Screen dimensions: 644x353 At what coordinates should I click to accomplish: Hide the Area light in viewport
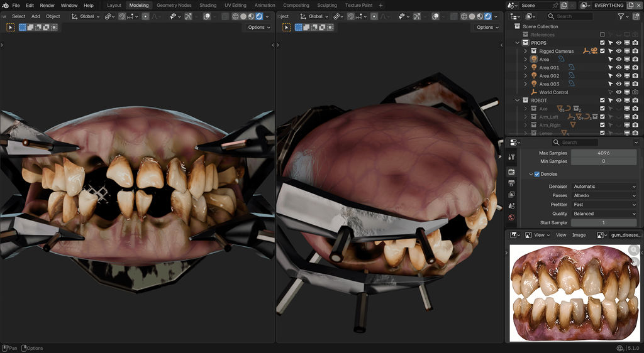619,59
